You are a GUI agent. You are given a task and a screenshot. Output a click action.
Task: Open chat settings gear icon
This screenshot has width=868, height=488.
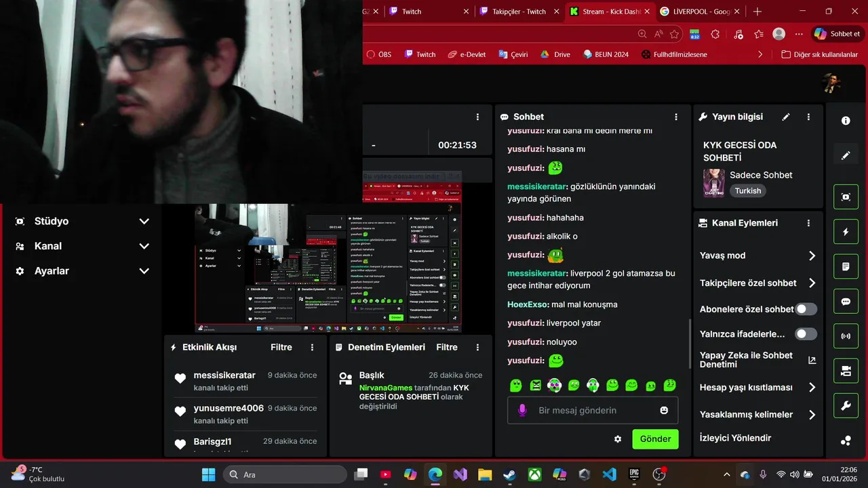[x=618, y=439]
